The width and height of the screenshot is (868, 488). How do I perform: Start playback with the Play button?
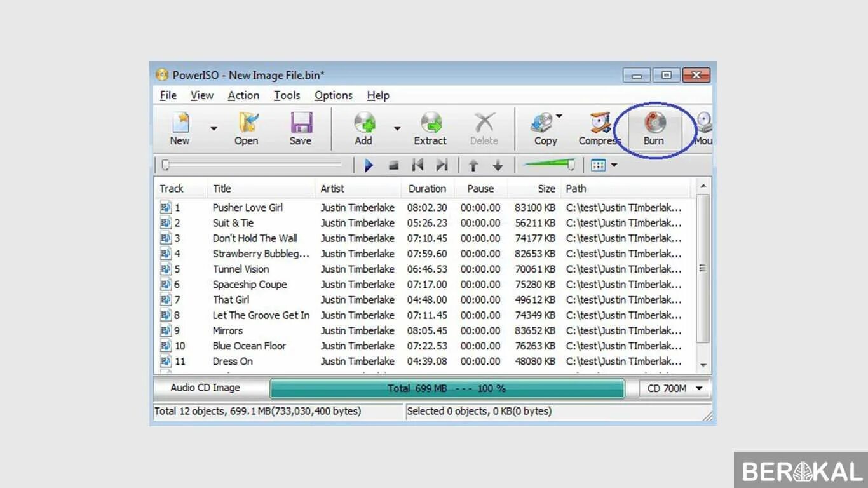click(x=369, y=166)
